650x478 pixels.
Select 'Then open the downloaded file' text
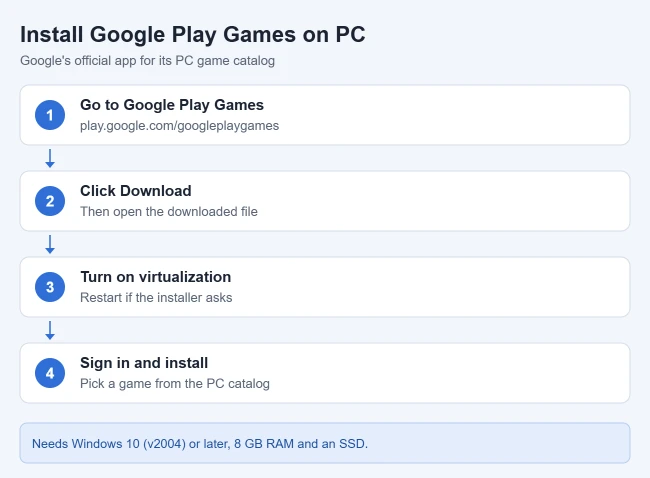click(x=169, y=211)
